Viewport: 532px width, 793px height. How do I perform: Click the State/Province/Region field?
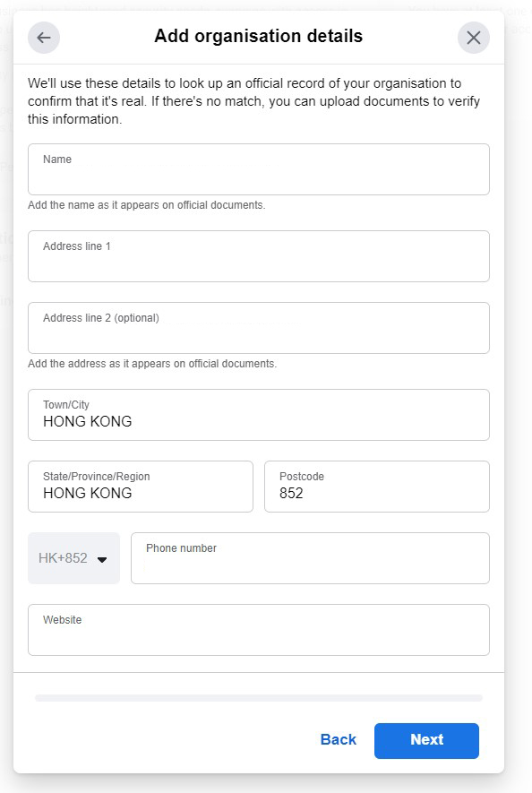click(x=141, y=487)
